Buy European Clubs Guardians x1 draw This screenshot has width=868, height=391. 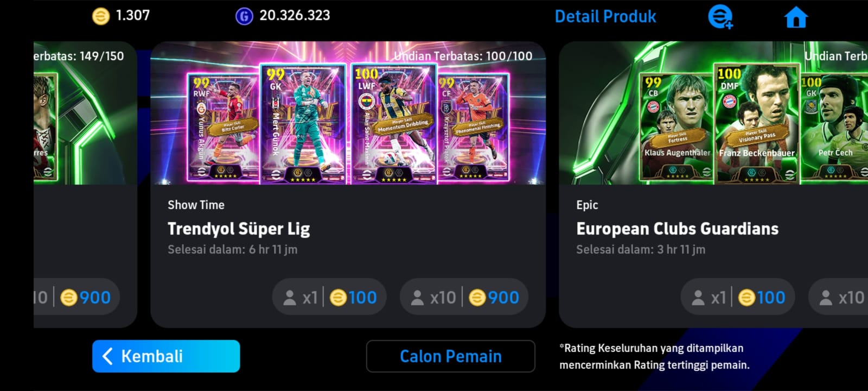coord(738,297)
